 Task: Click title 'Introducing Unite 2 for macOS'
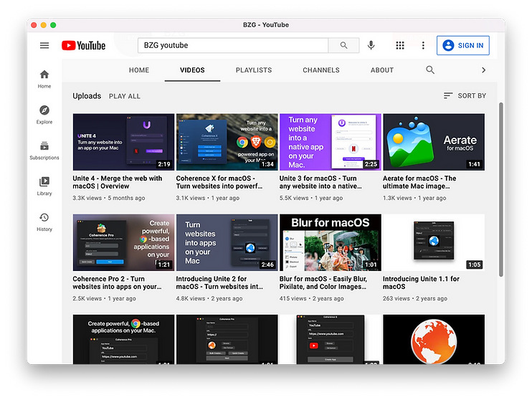pyautogui.click(x=219, y=282)
